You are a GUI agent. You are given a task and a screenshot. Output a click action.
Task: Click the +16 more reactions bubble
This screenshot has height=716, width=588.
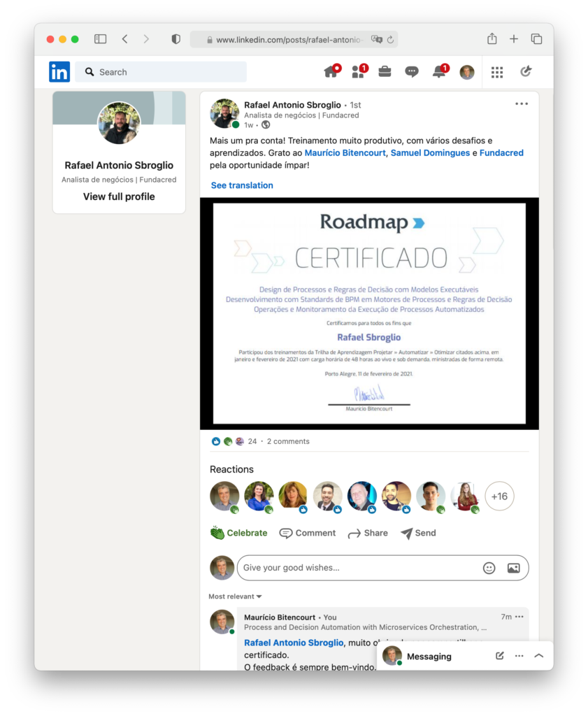coord(499,496)
